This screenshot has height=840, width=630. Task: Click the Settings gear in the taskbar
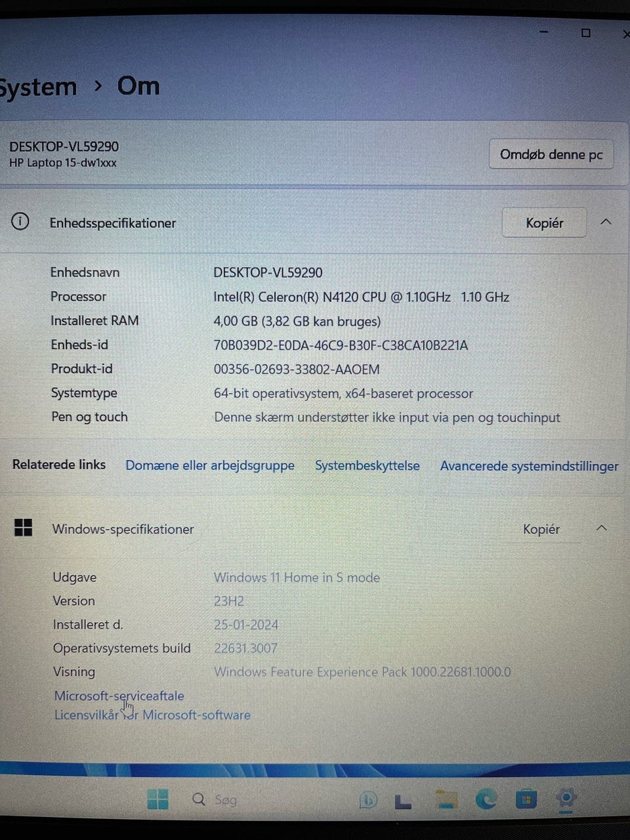click(x=565, y=799)
